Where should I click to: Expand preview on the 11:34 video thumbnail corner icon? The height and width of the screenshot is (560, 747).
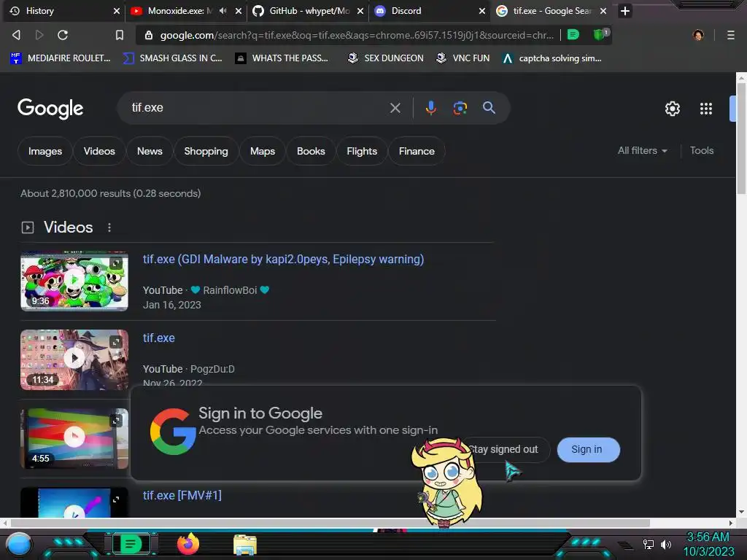[116, 342]
